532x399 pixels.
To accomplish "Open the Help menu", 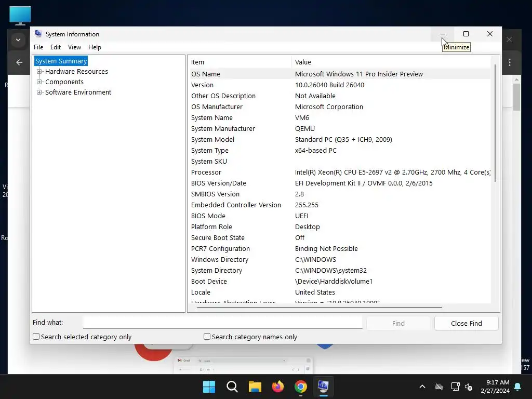I will click(x=95, y=47).
